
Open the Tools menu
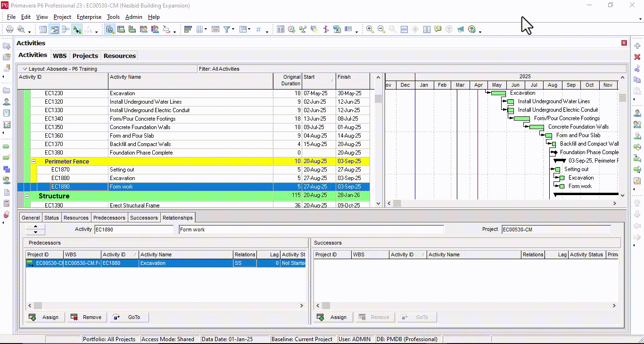[113, 17]
